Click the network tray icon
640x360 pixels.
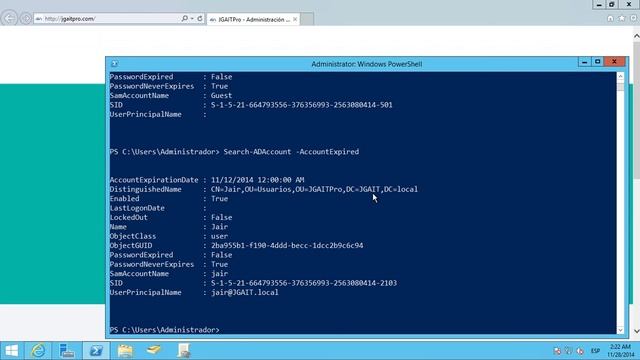(x=569, y=351)
